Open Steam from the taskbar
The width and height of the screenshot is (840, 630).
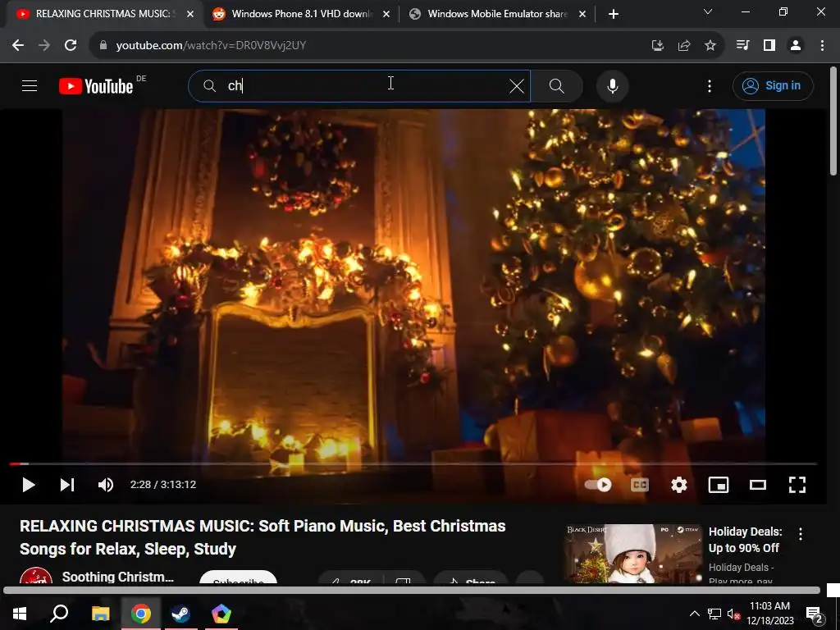click(180, 614)
